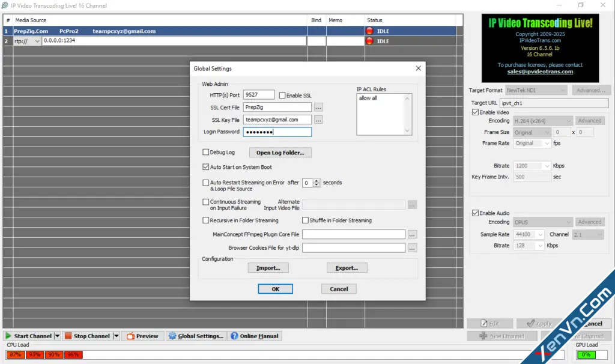Check Shuffle in Folder Streaming
The image size is (615, 364).
[305, 220]
